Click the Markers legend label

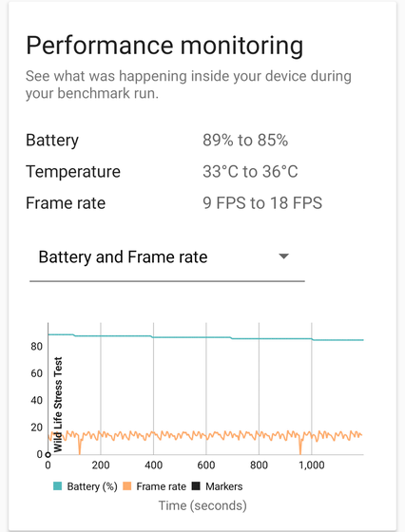224,486
